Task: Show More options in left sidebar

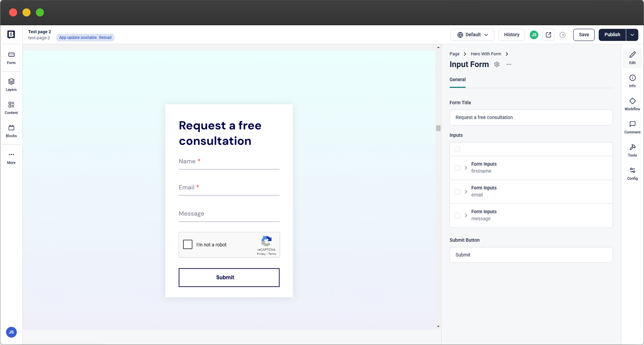Action: (x=11, y=158)
